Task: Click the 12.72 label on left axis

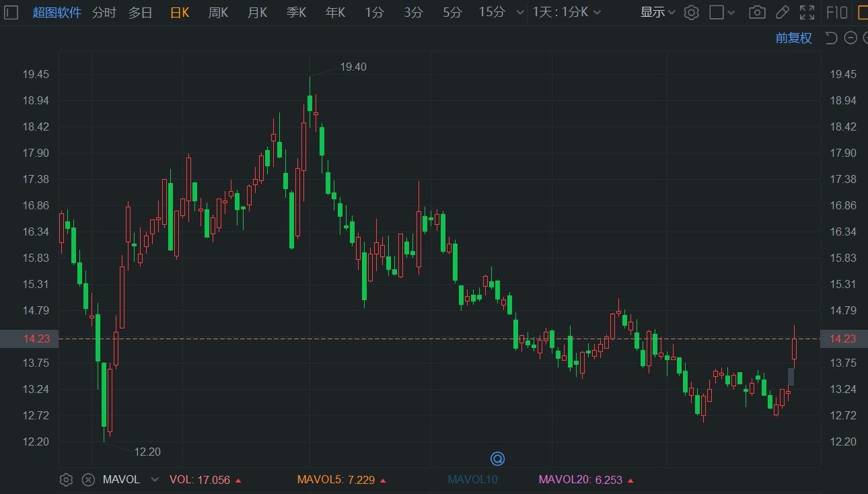Action: tap(36, 415)
